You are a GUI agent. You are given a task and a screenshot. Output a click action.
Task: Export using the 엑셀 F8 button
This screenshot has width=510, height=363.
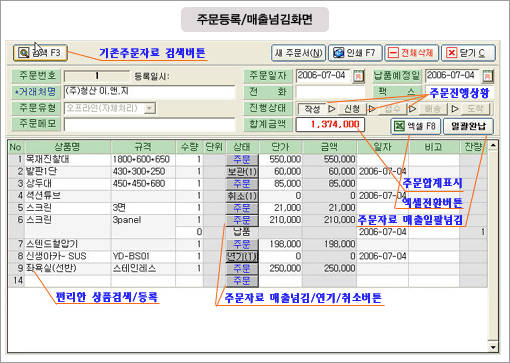click(x=415, y=126)
